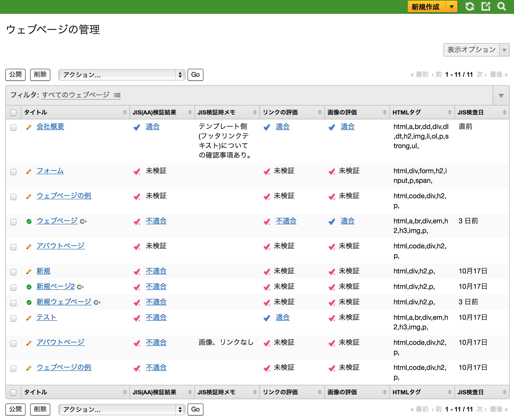Click the blue check icon in 会社概要 image evaluation
The width and height of the screenshot is (514, 420).
(x=332, y=127)
